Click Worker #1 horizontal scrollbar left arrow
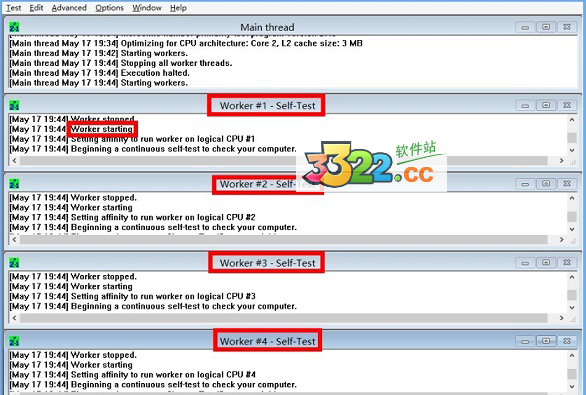Viewport: 586px width, 395px height. point(14,161)
